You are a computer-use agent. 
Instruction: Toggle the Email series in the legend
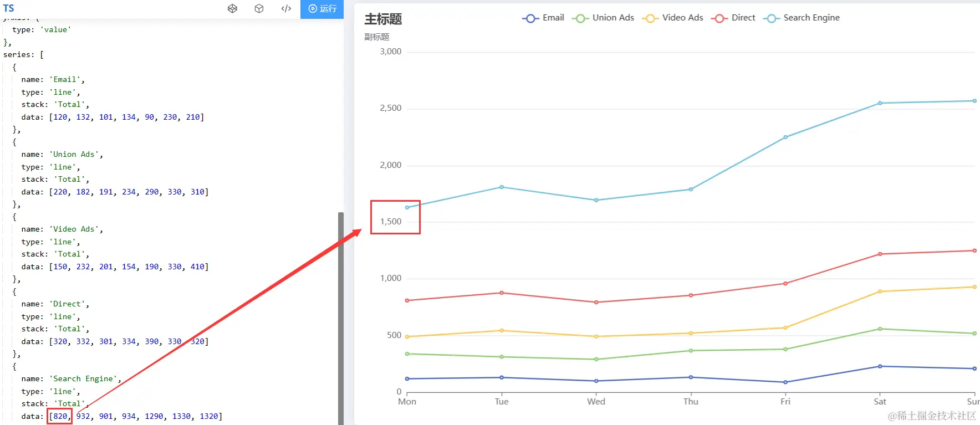(543, 18)
